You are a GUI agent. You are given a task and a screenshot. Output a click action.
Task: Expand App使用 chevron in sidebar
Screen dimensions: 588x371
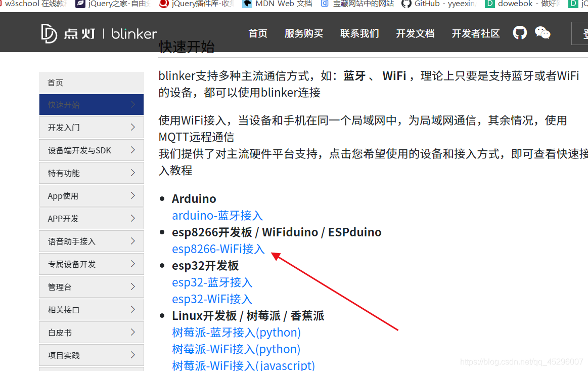point(133,196)
